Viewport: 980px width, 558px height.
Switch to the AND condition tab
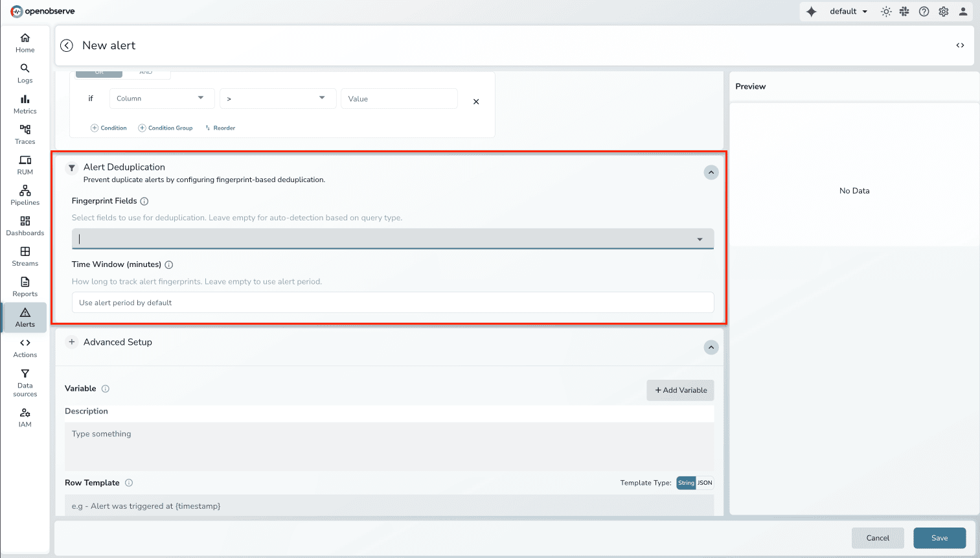[x=146, y=72]
